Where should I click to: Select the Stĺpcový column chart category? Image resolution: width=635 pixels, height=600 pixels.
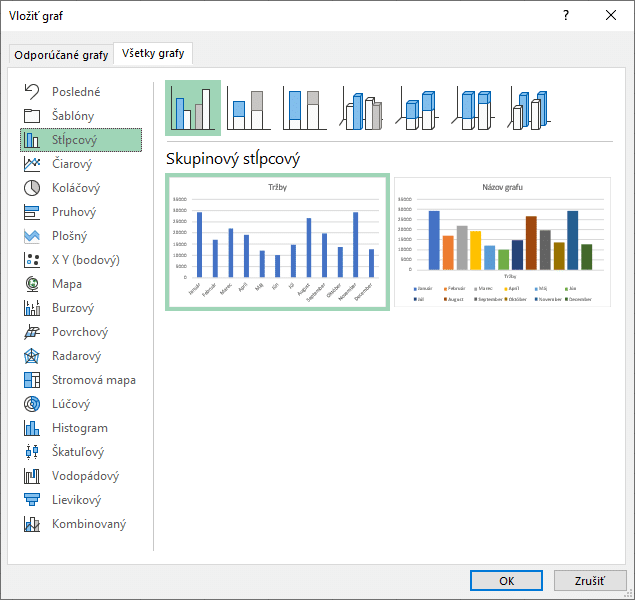[81, 140]
